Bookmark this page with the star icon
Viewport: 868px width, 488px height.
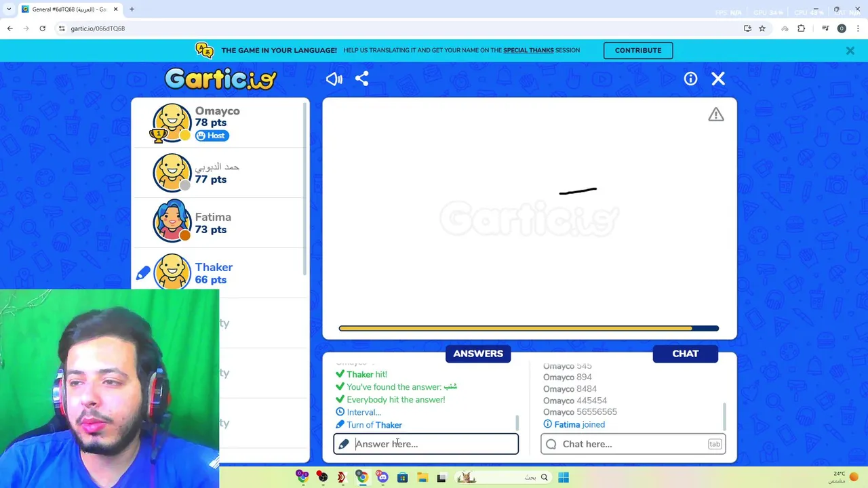762,28
